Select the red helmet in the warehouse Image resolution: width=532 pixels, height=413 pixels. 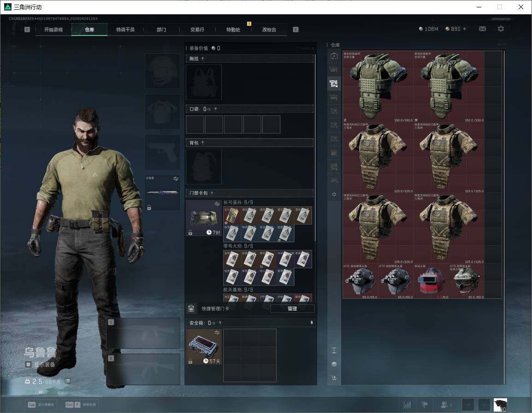[x=431, y=281]
